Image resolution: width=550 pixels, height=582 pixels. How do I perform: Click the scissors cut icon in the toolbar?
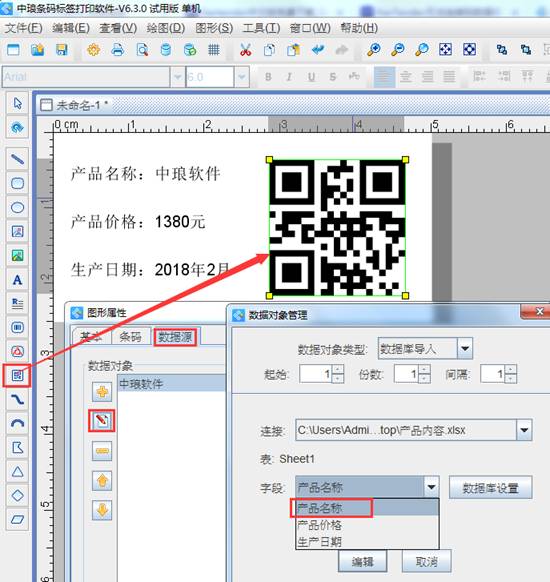245,49
